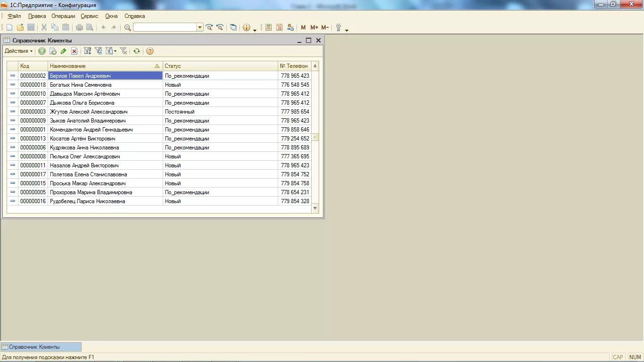This screenshot has height=362, width=644.
Task: Open the Сервис menu
Action: pyautogui.click(x=90, y=16)
